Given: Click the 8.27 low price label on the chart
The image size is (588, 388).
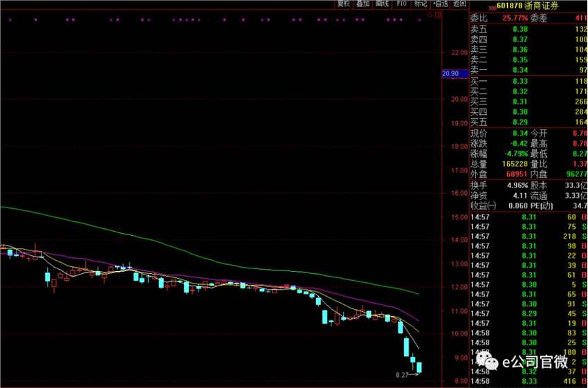Looking at the screenshot, I should (x=402, y=374).
